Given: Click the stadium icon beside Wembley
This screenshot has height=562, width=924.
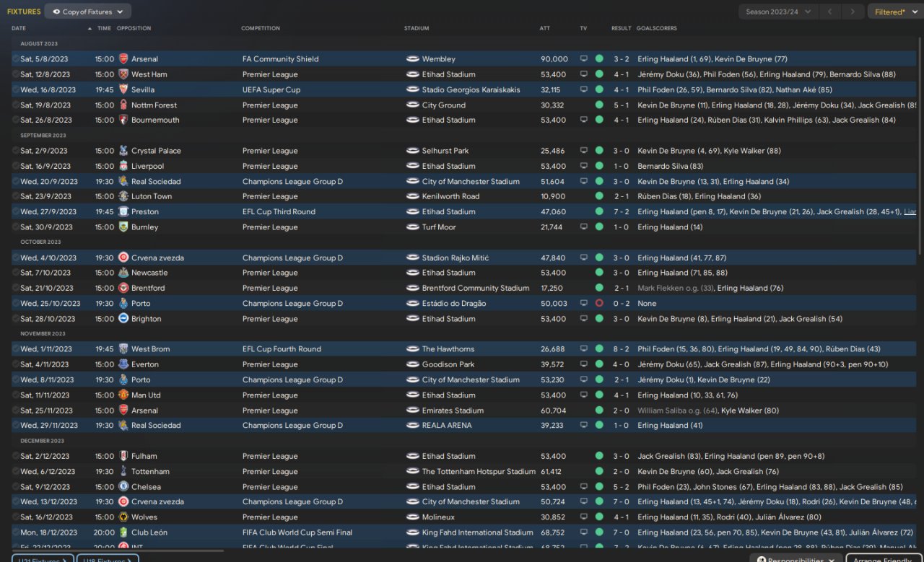Looking at the screenshot, I should tap(413, 59).
